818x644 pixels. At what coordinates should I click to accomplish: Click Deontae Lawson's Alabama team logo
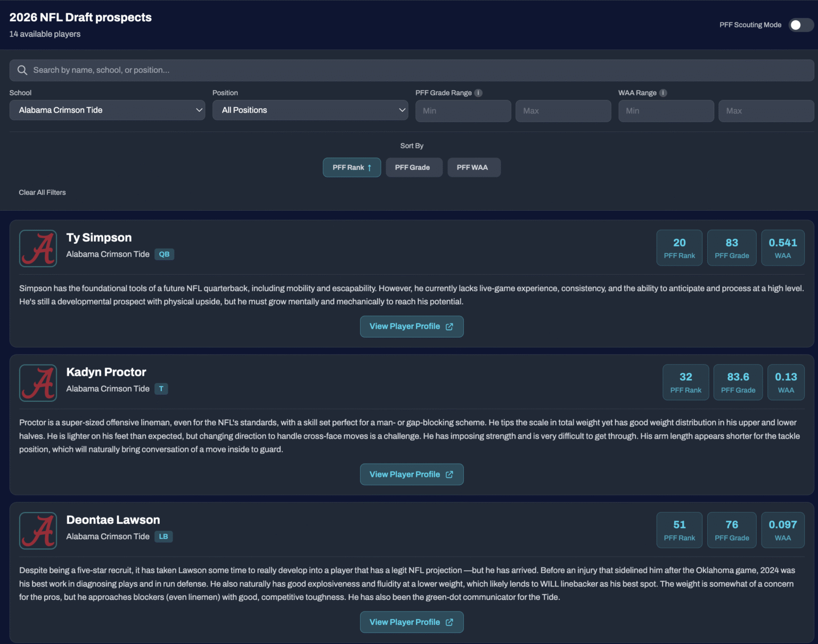click(x=38, y=531)
